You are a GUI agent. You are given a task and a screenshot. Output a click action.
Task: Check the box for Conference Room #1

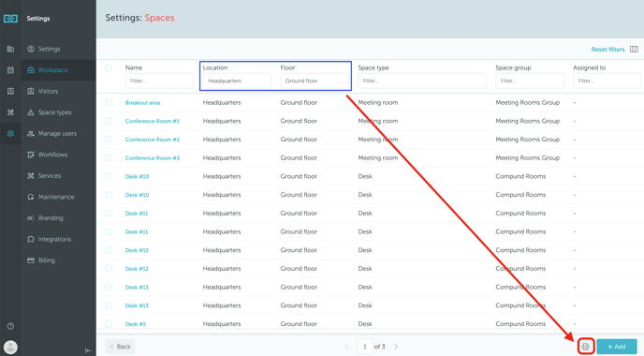click(x=109, y=121)
